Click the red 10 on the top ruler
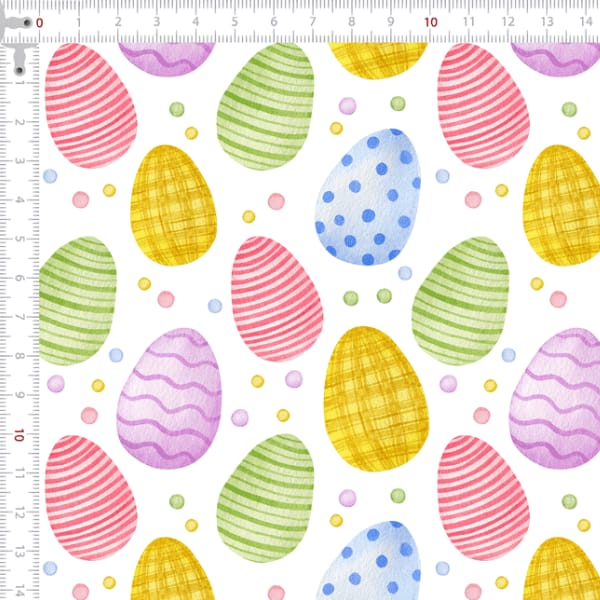Screen dimensions: 600x600 coord(431,22)
